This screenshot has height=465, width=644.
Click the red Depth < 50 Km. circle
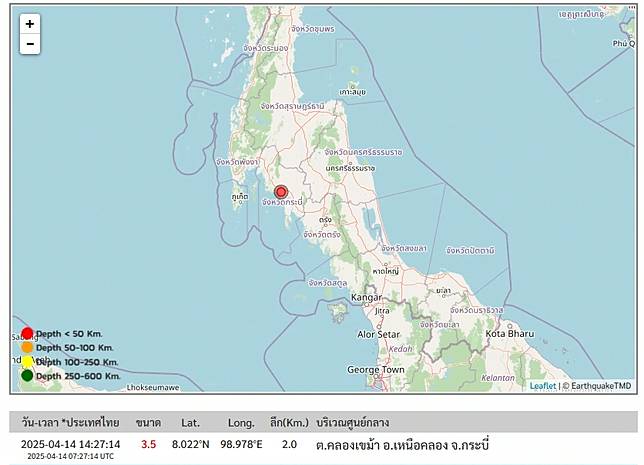pos(27,333)
